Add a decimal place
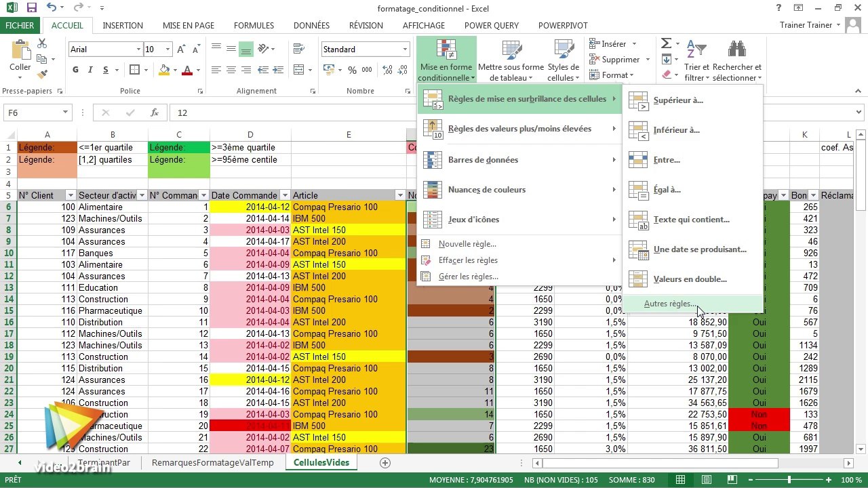The height and width of the screenshot is (488, 868). (387, 70)
